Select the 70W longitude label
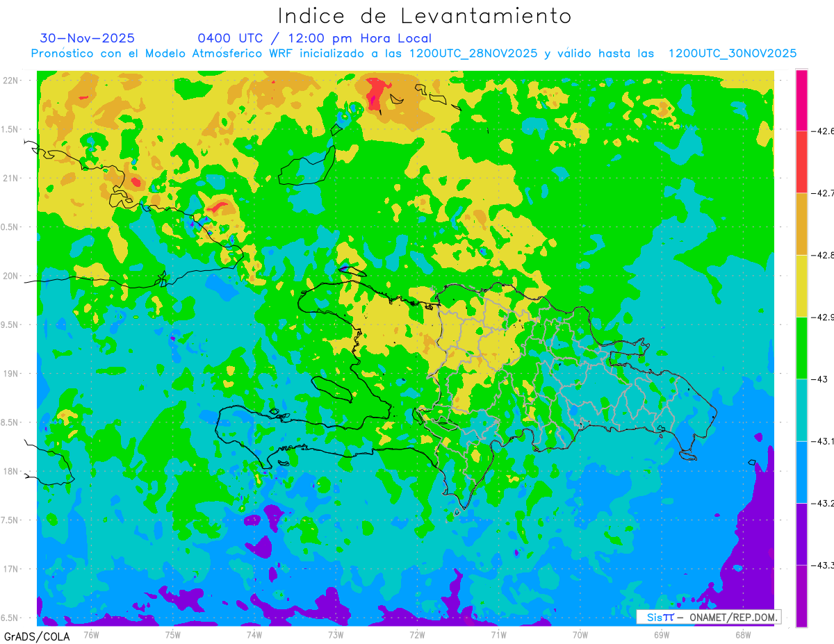Viewport: 834px width, 644px height. tap(580, 634)
